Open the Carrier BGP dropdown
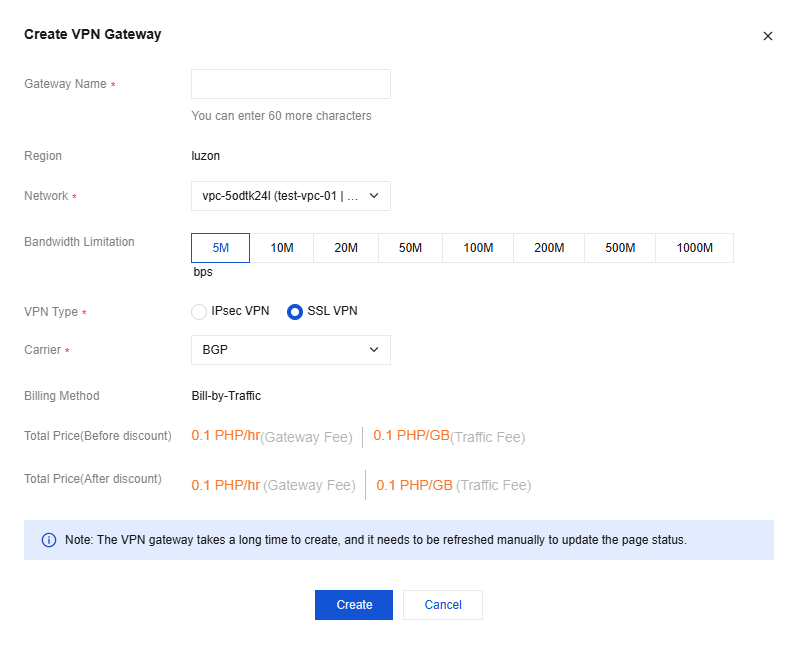797x645 pixels. pos(291,350)
